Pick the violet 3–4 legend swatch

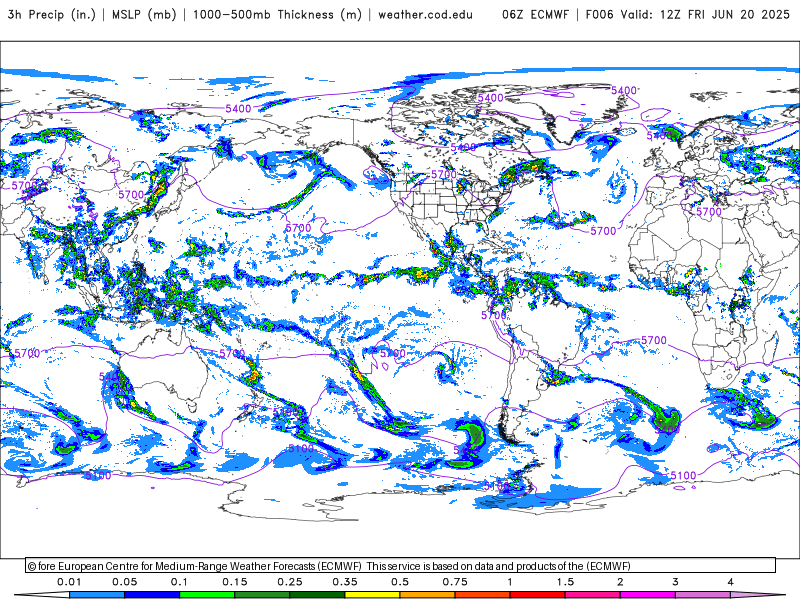(x=703, y=595)
